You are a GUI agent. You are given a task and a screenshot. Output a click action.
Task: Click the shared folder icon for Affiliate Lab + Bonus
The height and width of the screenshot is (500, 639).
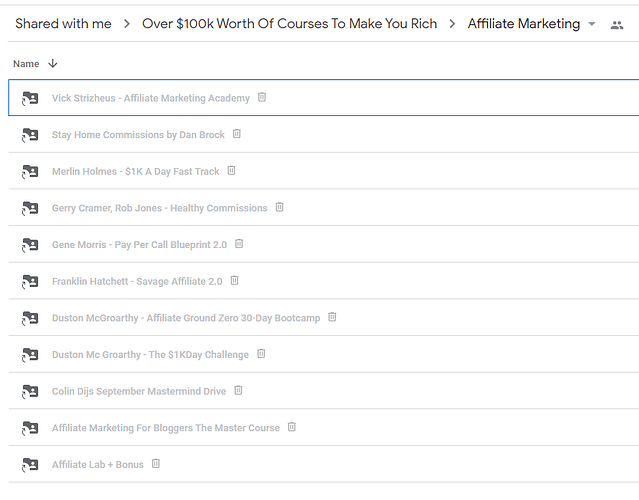[x=30, y=465]
